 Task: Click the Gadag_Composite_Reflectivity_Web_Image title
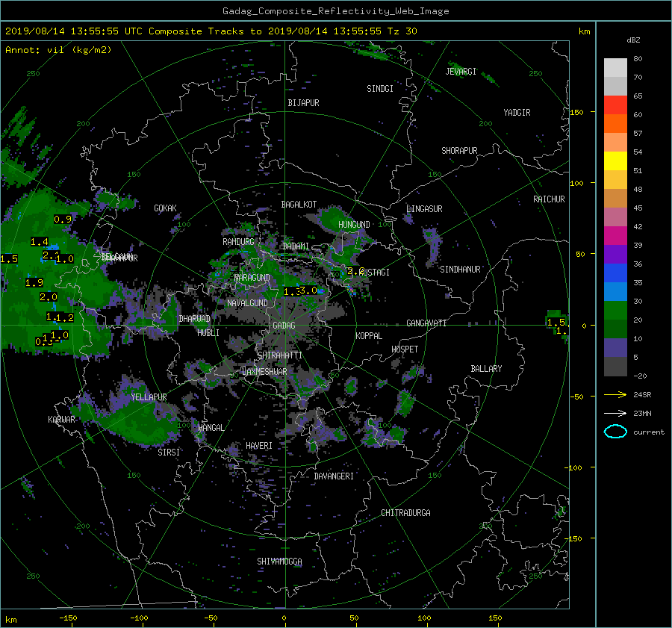pyautogui.click(x=335, y=11)
